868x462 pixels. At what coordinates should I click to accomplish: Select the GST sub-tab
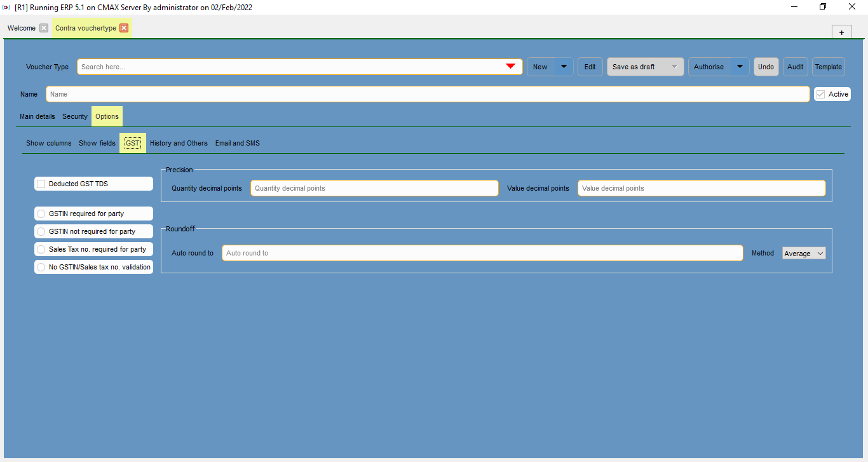pyautogui.click(x=133, y=143)
